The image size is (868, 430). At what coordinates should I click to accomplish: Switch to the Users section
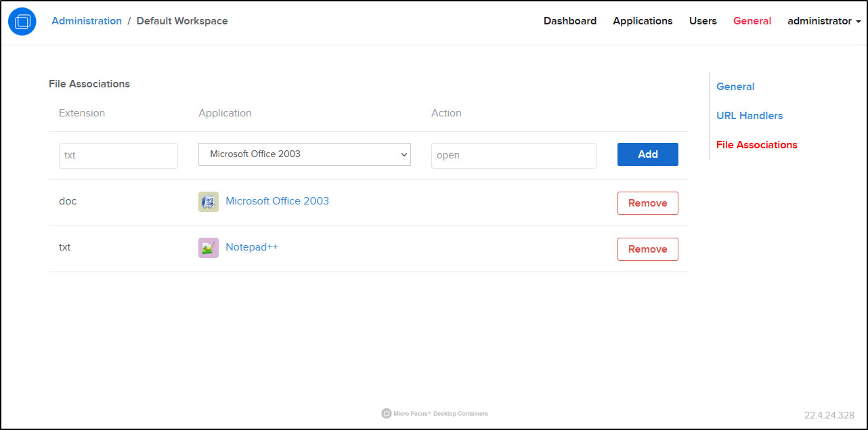pyautogui.click(x=703, y=21)
